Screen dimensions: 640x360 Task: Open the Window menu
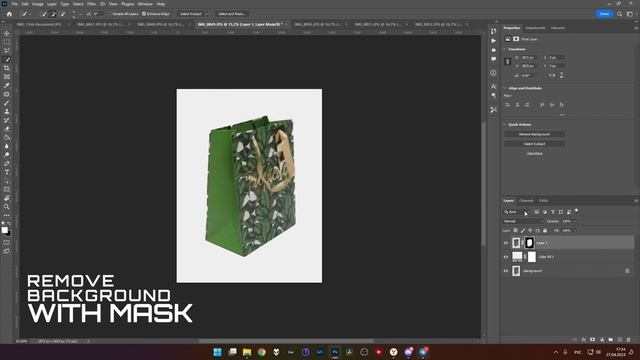(x=145, y=4)
